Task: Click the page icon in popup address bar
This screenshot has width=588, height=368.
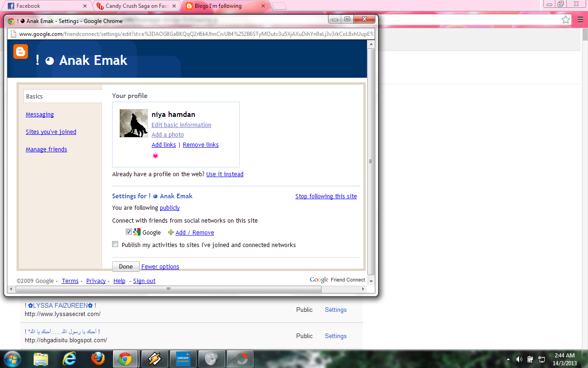Action: 13,34
